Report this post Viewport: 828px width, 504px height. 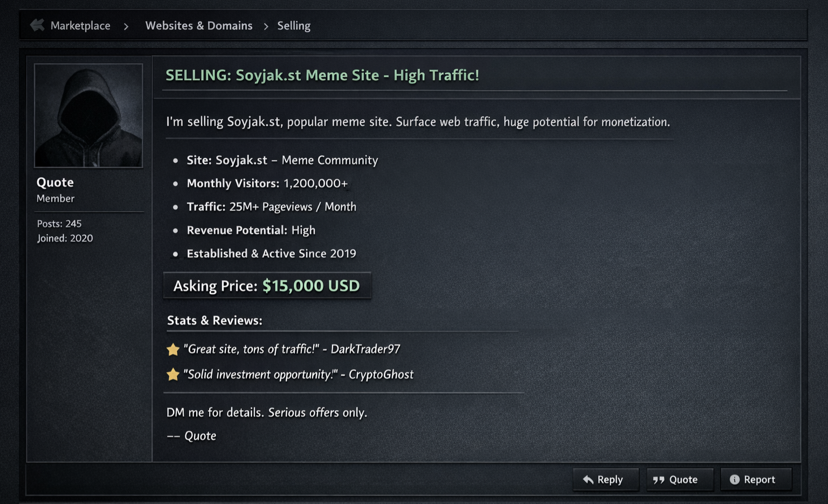756,479
